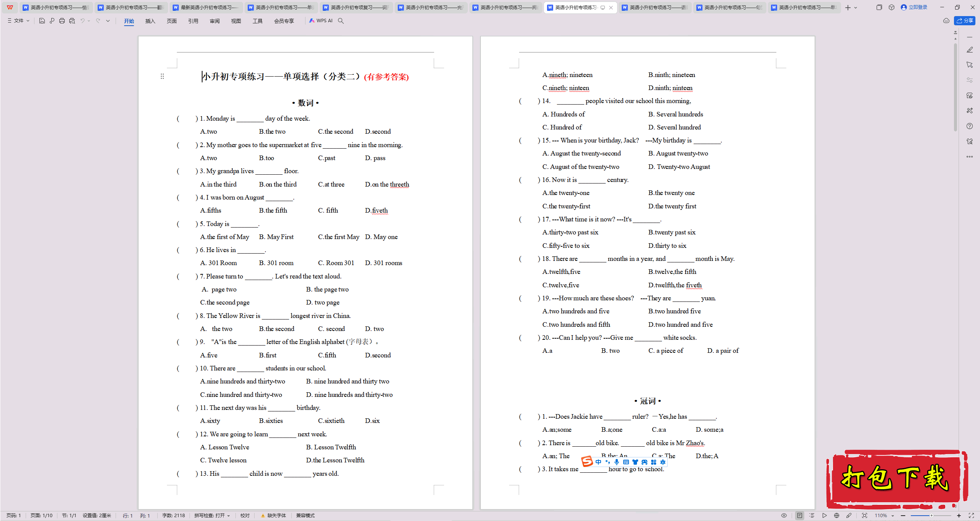
Task: Click the zoom slider handle
Action: tap(931, 516)
